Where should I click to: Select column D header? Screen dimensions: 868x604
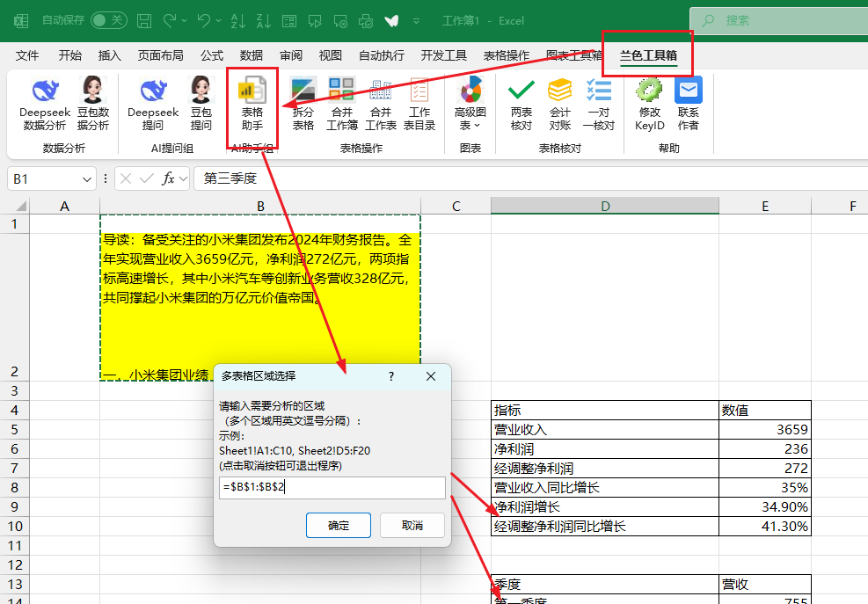tap(605, 206)
